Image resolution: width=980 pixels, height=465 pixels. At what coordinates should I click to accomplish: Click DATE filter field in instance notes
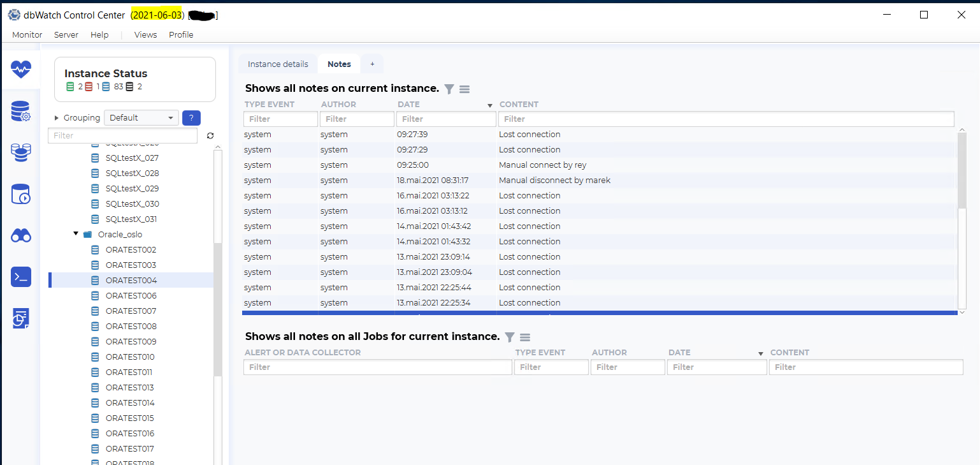point(446,119)
